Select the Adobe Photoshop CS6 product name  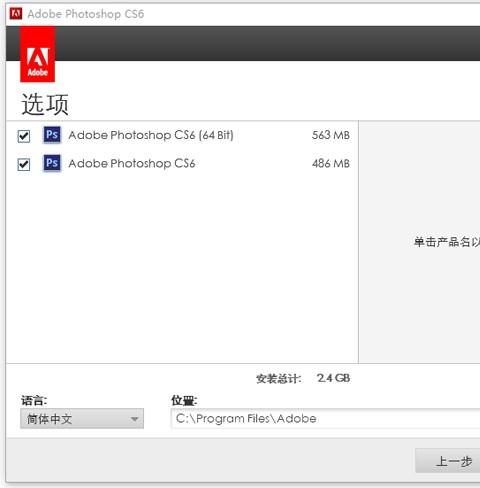pos(132,163)
